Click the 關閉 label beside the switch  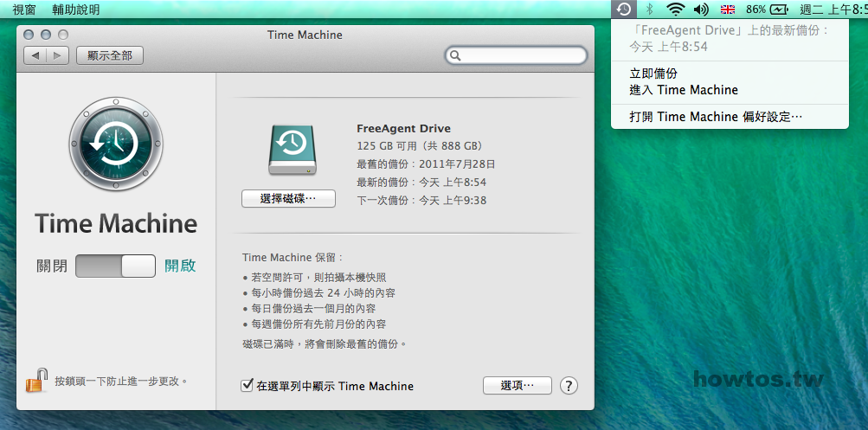tap(52, 266)
